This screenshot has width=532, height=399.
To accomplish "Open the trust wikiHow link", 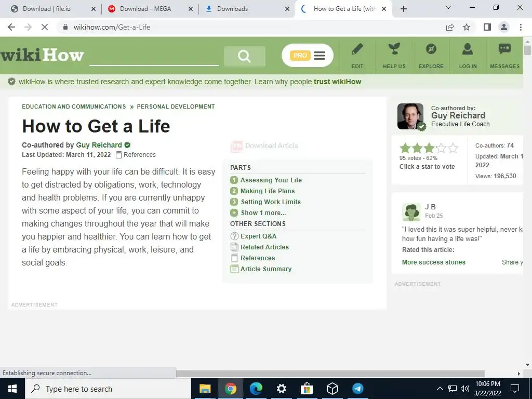I will coord(337,82).
